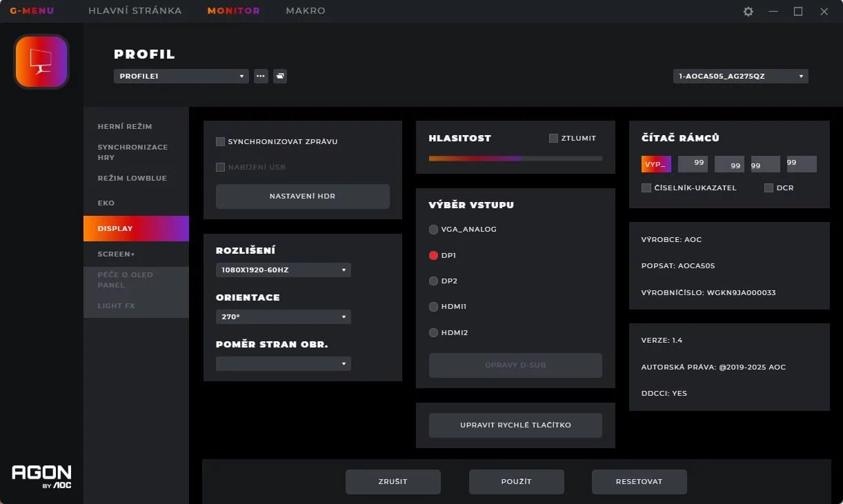The width and height of the screenshot is (843, 504).
Task: Click the first 99 frame counter field
Action: (x=693, y=163)
